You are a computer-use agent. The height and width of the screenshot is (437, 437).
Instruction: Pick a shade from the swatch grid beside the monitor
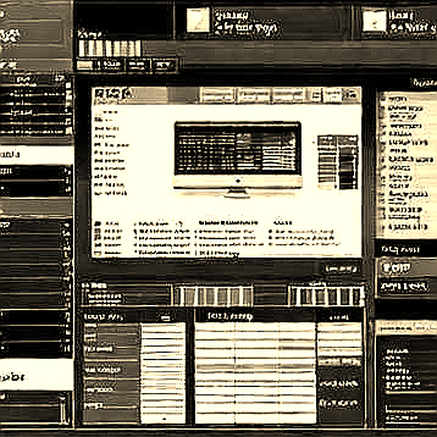(337, 162)
